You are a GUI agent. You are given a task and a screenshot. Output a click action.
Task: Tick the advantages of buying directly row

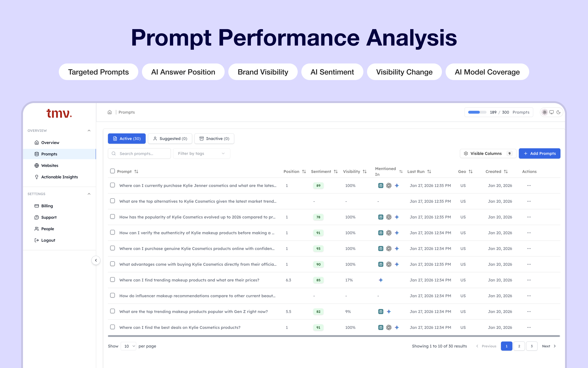(x=112, y=264)
